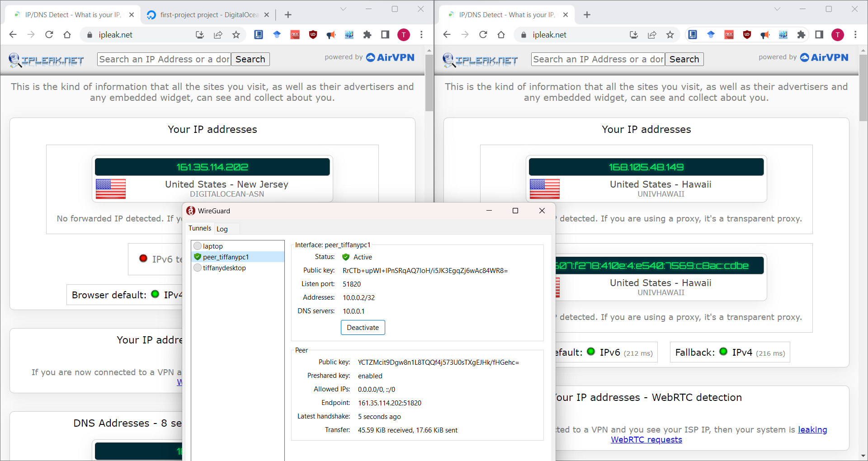The width and height of the screenshot is (868, 461).
Task: Open tab search chevron in right browser
Action: click(x=777, y=9)
